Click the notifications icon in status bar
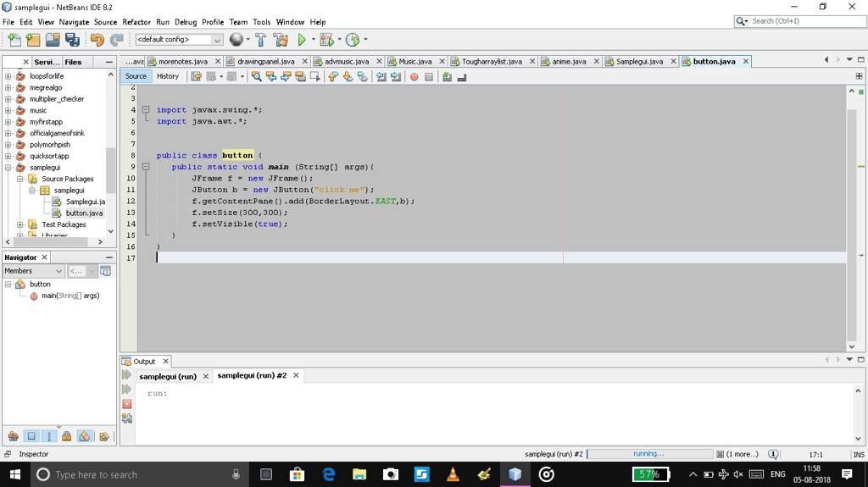This screenshot has height=487, width=868. [x=773, y=454]
